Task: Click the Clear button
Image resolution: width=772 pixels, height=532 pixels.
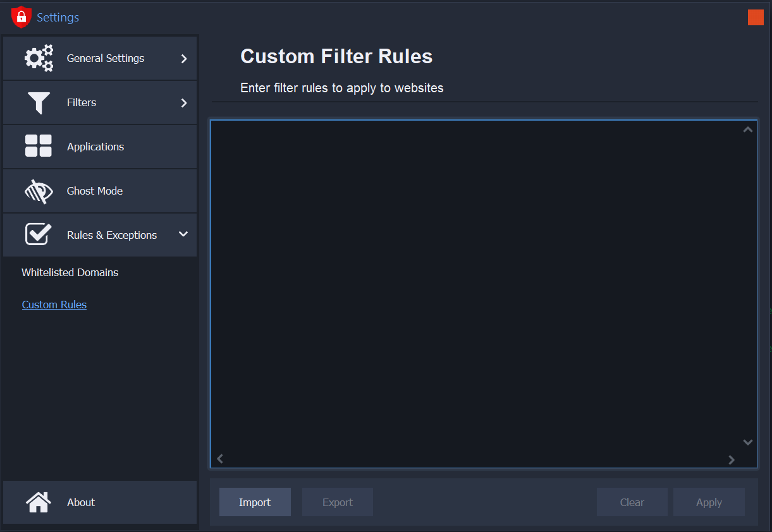Action: pos(632,502)
